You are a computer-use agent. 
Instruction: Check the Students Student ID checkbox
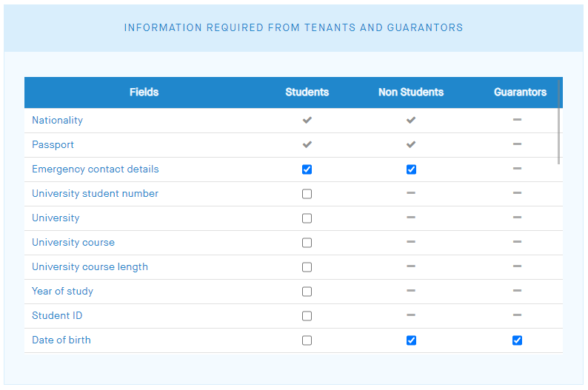click(x=307, y=316)
